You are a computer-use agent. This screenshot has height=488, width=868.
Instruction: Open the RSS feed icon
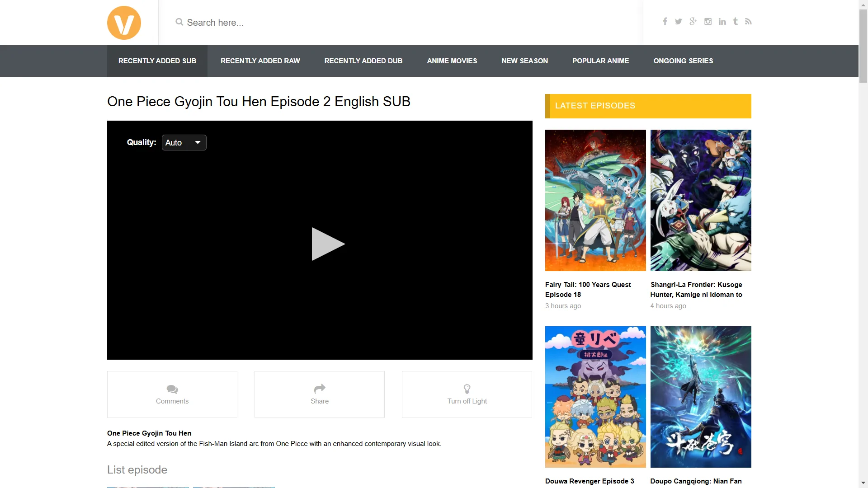(748, 22)
